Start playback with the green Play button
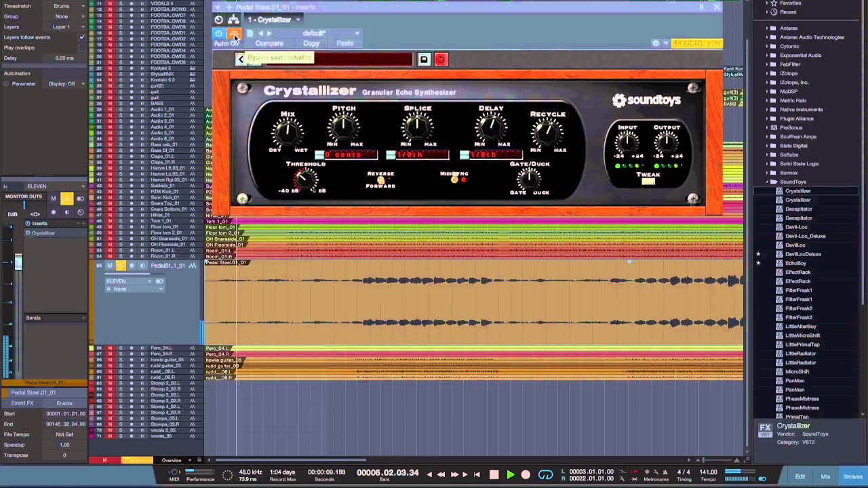 point(511,475)
